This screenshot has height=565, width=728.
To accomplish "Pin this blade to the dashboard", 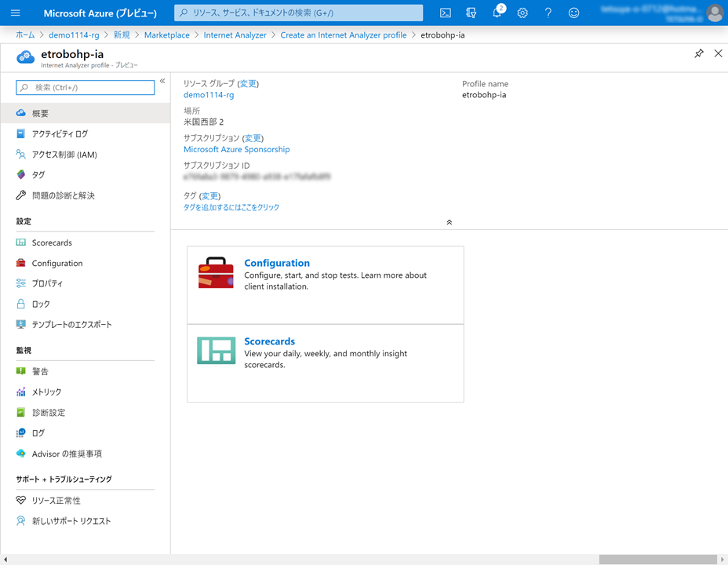I will 698,53.
